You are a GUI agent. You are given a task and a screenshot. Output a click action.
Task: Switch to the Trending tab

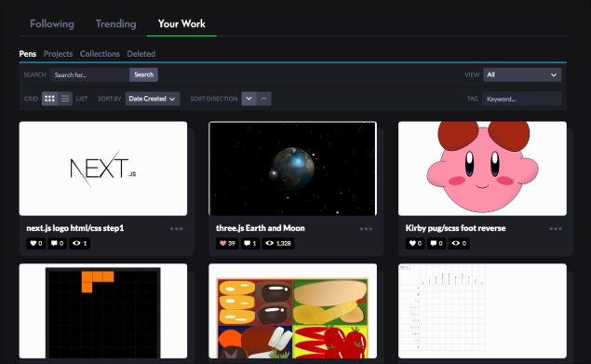115,24
